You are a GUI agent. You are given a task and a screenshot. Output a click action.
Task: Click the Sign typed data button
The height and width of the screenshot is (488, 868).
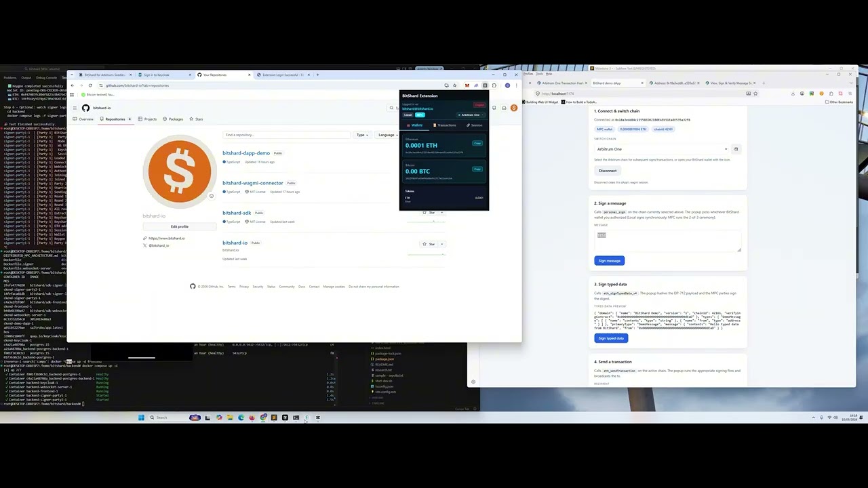click(611, 338)
